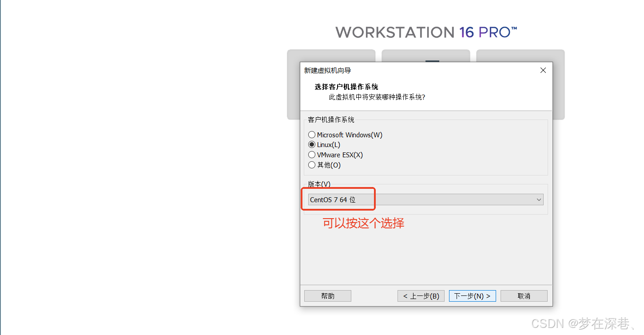
Task: Proceed with the 下一步(N) button
Action: point(472,296)
